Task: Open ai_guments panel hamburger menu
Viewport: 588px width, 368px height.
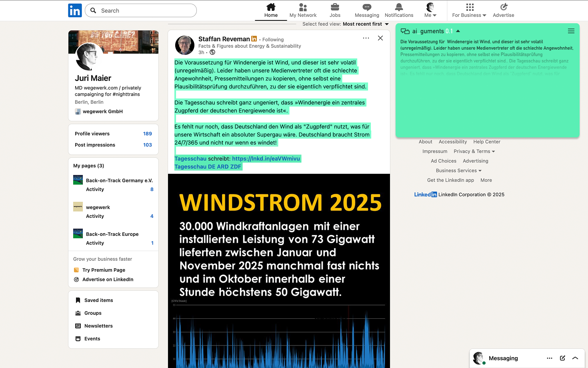Action: click(571, 31)
